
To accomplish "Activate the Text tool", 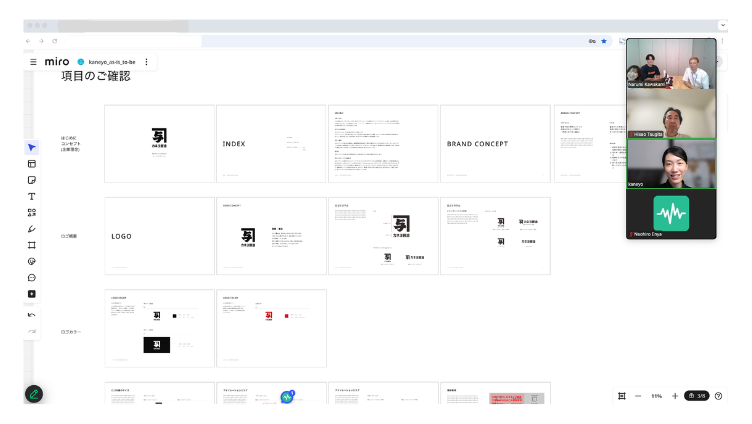I will pos(32,197).
